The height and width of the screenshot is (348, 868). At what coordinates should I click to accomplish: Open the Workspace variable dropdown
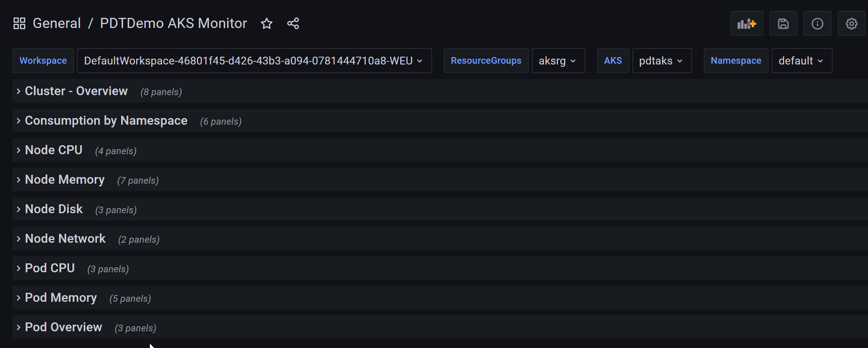tap(254, 61)
